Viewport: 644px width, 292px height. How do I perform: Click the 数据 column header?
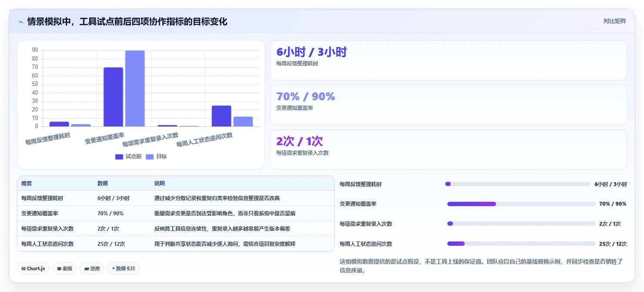pos(103,183)
